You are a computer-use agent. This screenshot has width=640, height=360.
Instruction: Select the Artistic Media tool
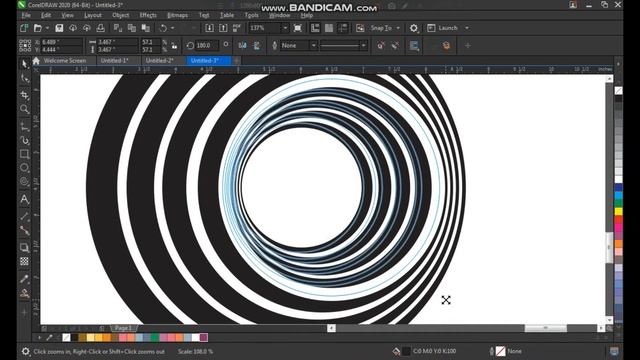24,140
